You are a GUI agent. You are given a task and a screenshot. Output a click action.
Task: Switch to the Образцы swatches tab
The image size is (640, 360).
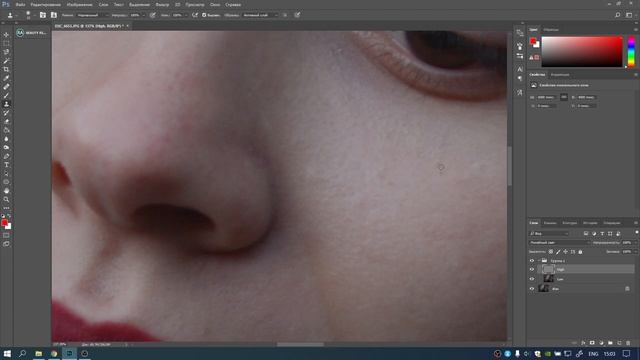click(551, 29)
